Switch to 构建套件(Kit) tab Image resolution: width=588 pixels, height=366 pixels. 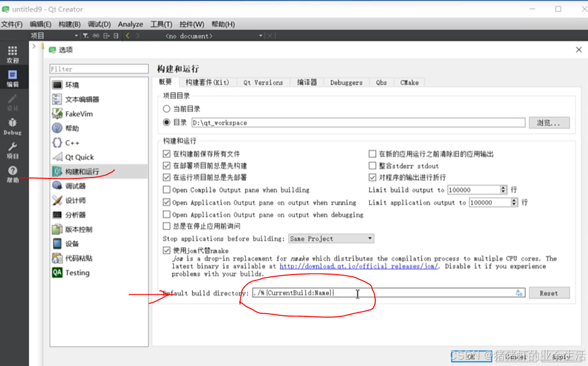click(x=207, y=82)
